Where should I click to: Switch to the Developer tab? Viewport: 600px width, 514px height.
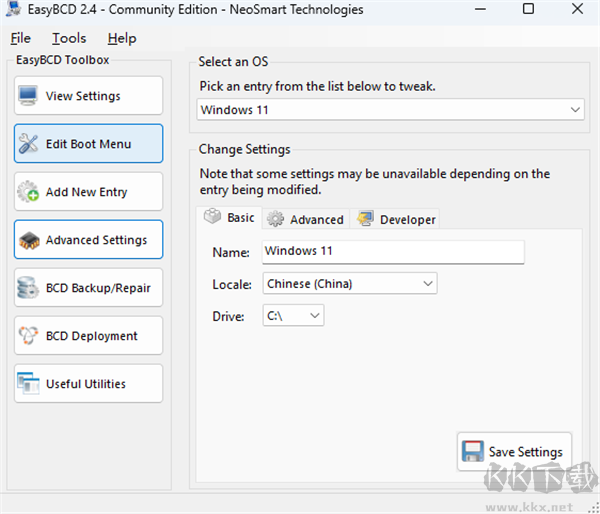coord(396,219)
